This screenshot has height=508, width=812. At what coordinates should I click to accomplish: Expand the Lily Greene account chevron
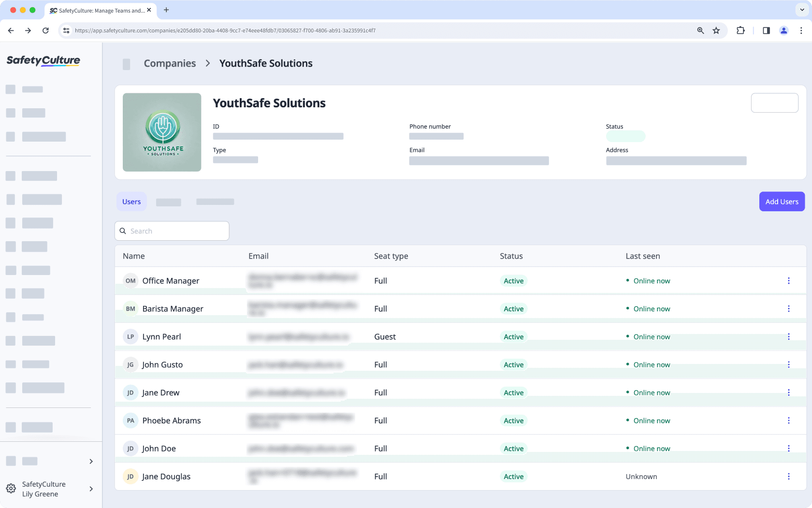click(x=91, y=489)
